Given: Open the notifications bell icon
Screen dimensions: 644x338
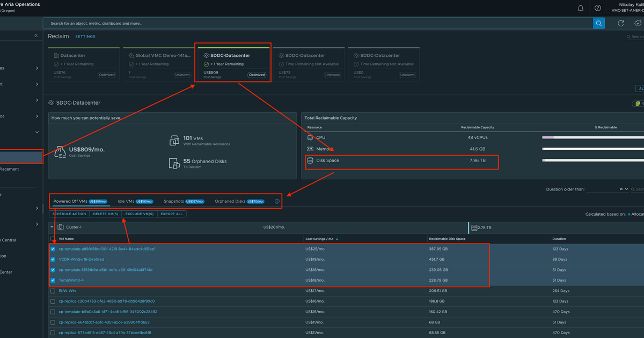Looking at the screenshot, I should coord(580,8).
